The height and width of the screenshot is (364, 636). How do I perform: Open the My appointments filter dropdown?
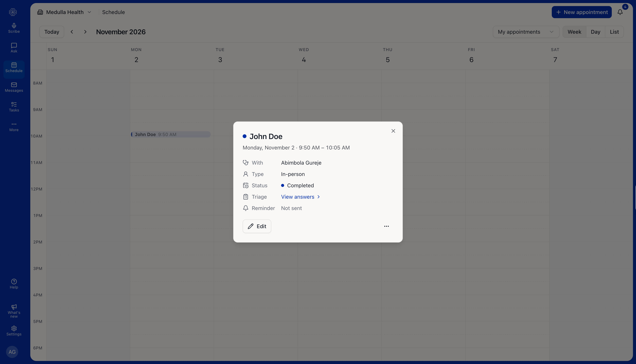526,32
